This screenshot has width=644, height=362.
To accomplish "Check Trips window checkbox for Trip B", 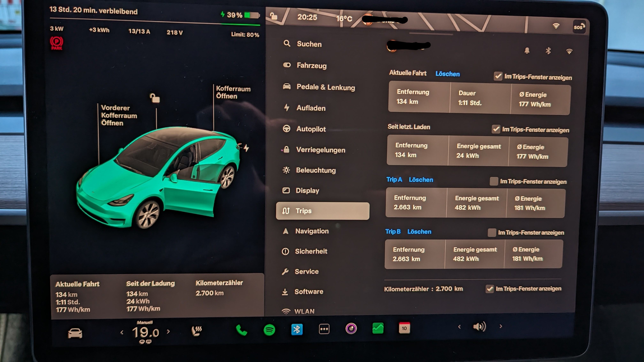I will pos(492,232).
